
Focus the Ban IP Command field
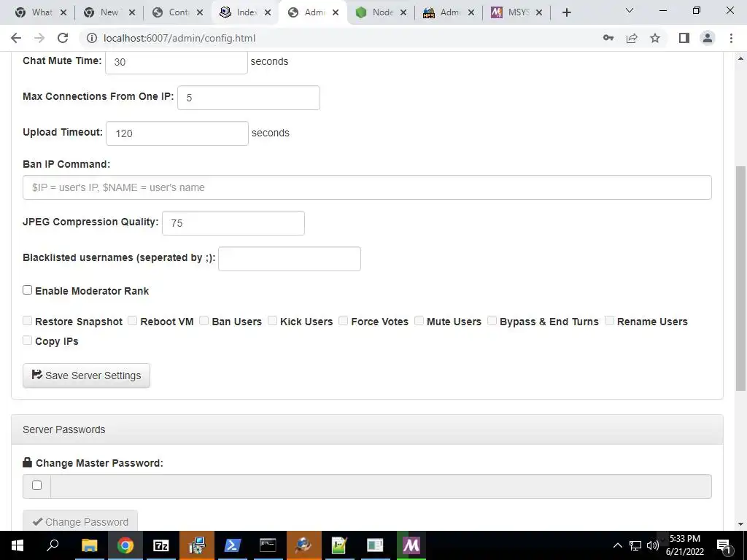(x=367, y=187)
